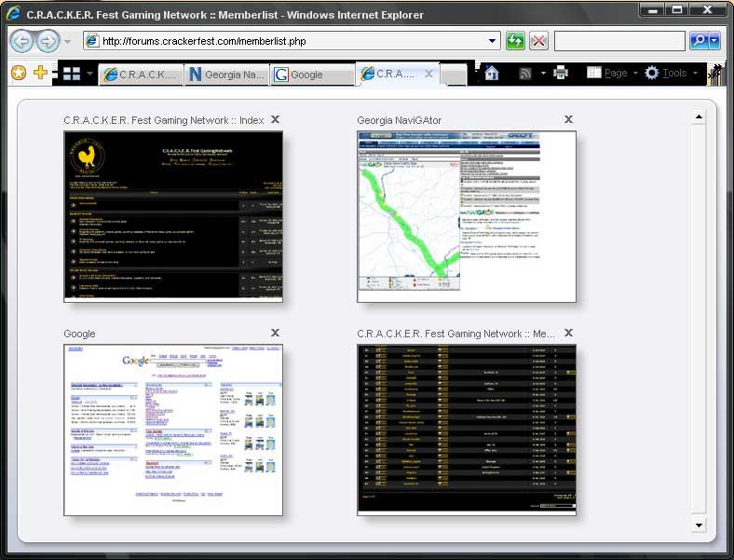
Task: Expand toolbar overflow chevron
Action: click(x=715, y=73)
